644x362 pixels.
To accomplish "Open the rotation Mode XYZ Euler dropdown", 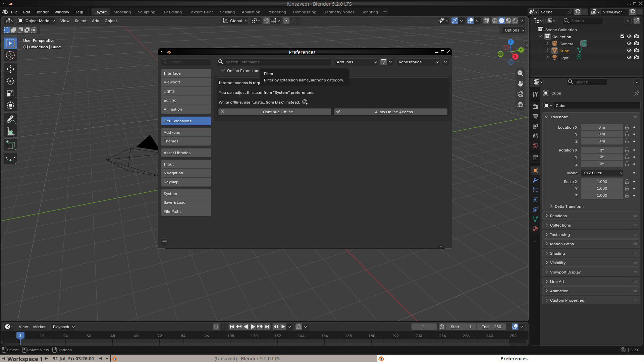I will pos(602,173).
